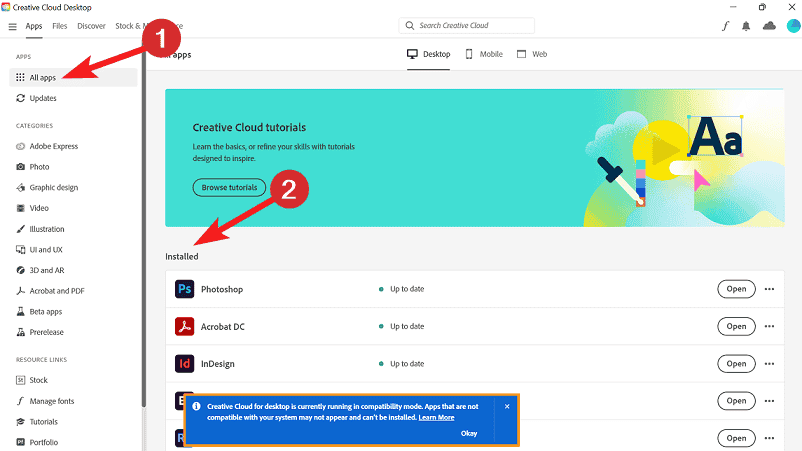The width and height of the screenshot is (802, 451).
Task: Click the Photoshop app icon
Action: click(x=184, y=289)
